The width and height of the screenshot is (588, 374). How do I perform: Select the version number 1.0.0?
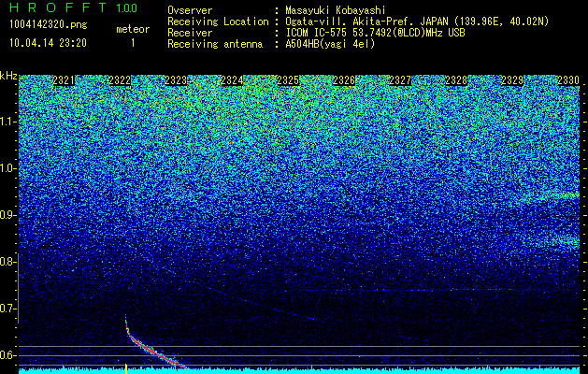click(127, 7)
